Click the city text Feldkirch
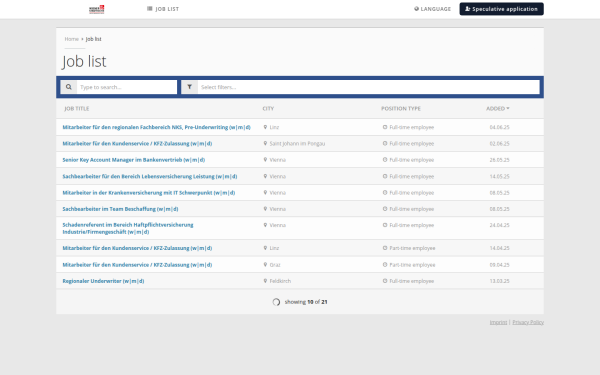This screenshot has height=375, width=600. (x=280, y=281)
